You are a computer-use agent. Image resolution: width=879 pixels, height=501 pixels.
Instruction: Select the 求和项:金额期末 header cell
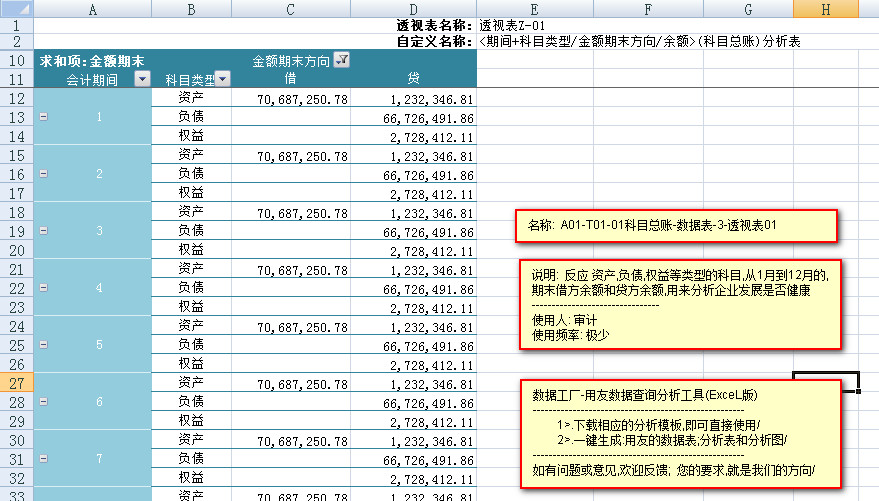[90, 60]
